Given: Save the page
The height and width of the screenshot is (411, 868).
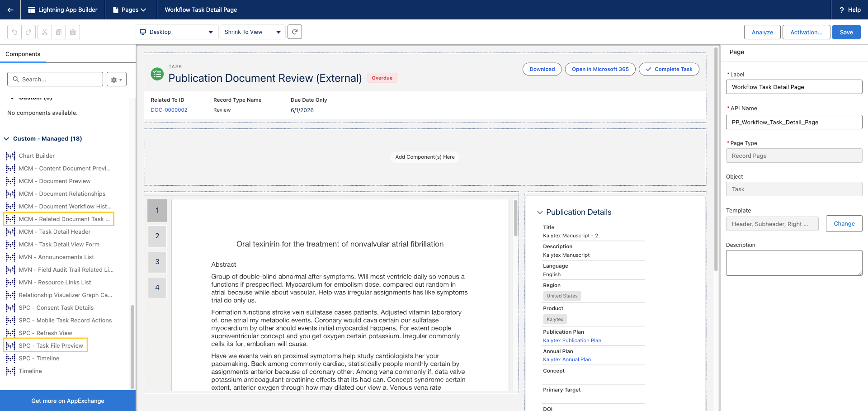Looking at the screenshot, I should 846,32.
